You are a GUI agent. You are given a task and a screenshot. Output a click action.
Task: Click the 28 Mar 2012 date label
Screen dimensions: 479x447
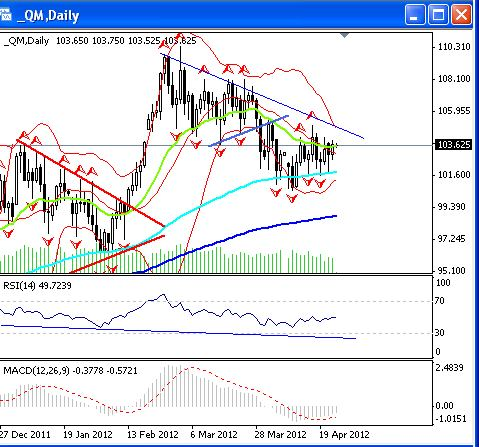(280, 435)
